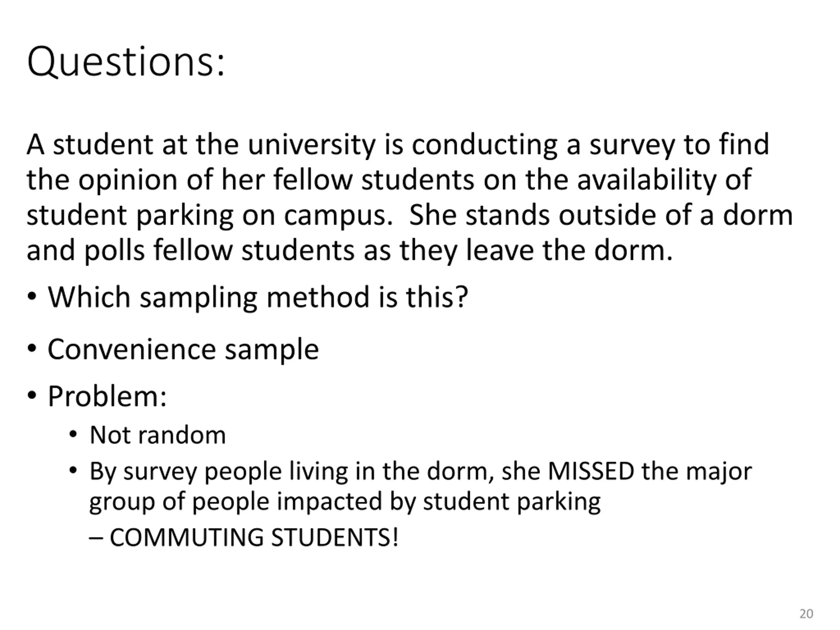Select the "Convenience sample" answer text
This screenshot has width=840, height=630.
[183, 349]
